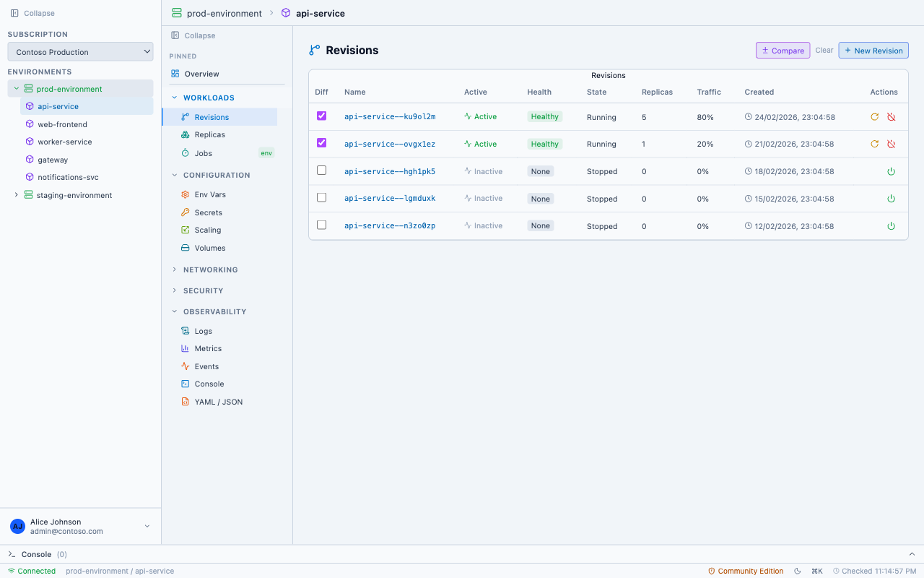
Task: Deactivate revision api-service--ovgx1ez
Action: 891,144
